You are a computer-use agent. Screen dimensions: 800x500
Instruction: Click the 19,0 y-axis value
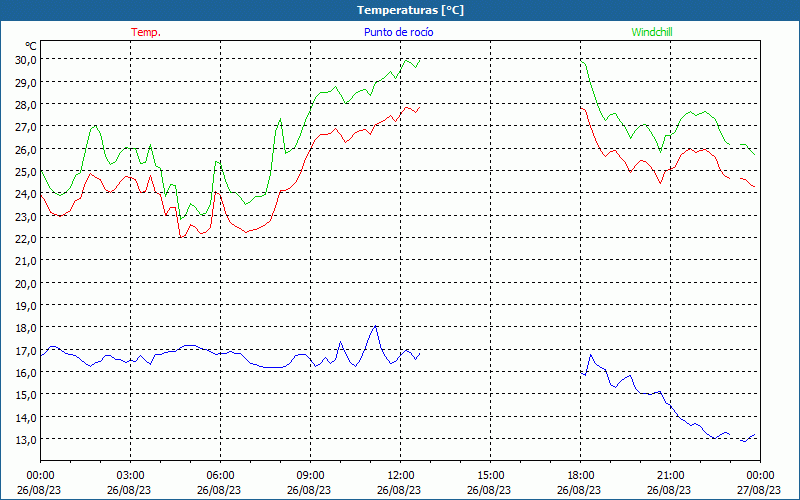tap(26, 306)
